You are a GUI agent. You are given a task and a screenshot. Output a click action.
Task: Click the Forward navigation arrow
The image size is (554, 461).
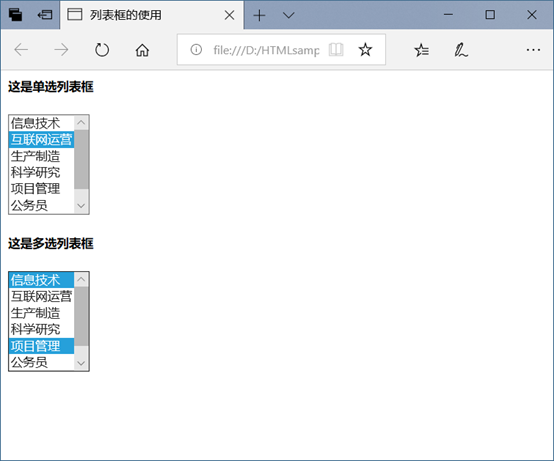point(61,50)
